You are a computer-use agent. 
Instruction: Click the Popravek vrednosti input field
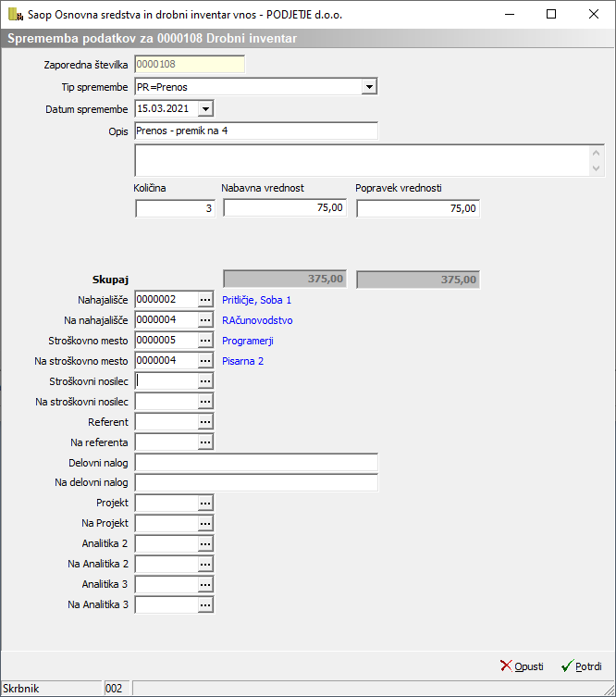(x=418, y=208)
